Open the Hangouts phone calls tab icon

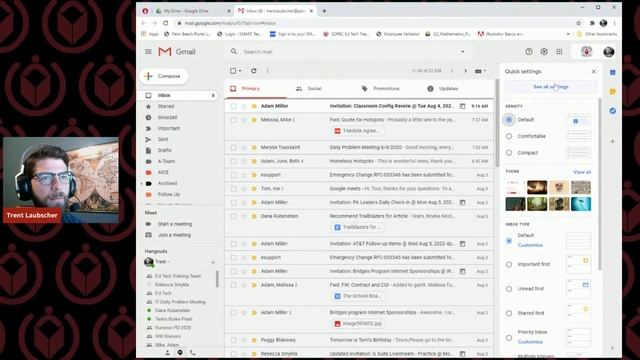click(x=193, y=353)
